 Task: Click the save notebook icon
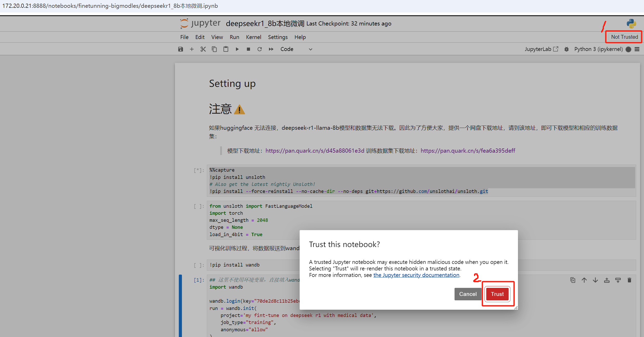click(x=180, y=49)
